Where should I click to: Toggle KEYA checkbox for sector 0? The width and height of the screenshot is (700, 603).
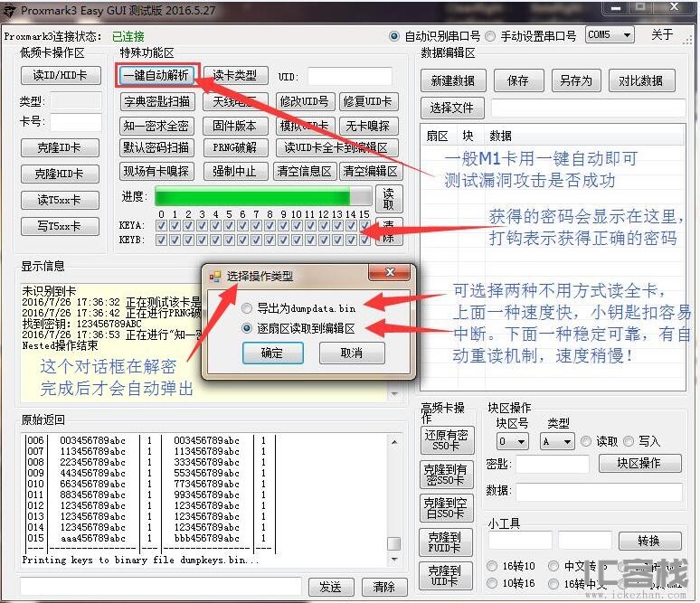click(161, 225)
